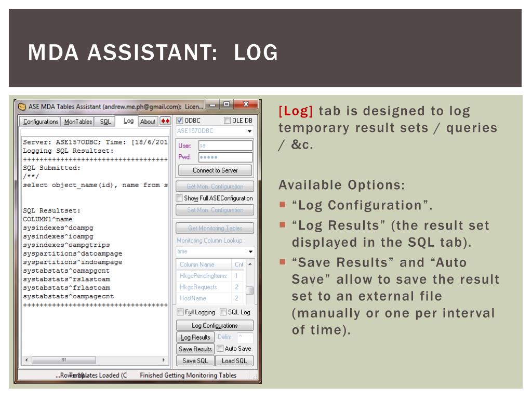Click the COLUMN1^name log line
This screenshot has width=532, height=399.
pyautogui.click(x=47, y=219)
